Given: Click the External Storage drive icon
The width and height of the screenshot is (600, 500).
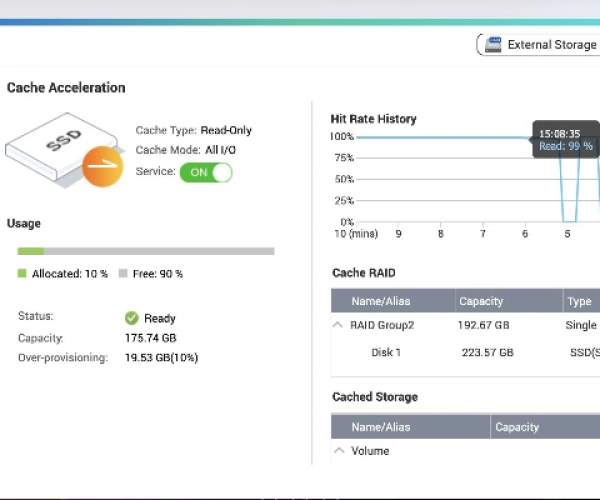Looking at the screenshot, I should (x=493, y=45).
